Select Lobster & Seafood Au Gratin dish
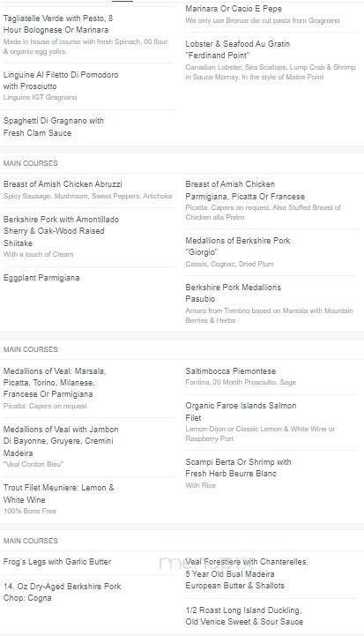 tap(238, 49)
